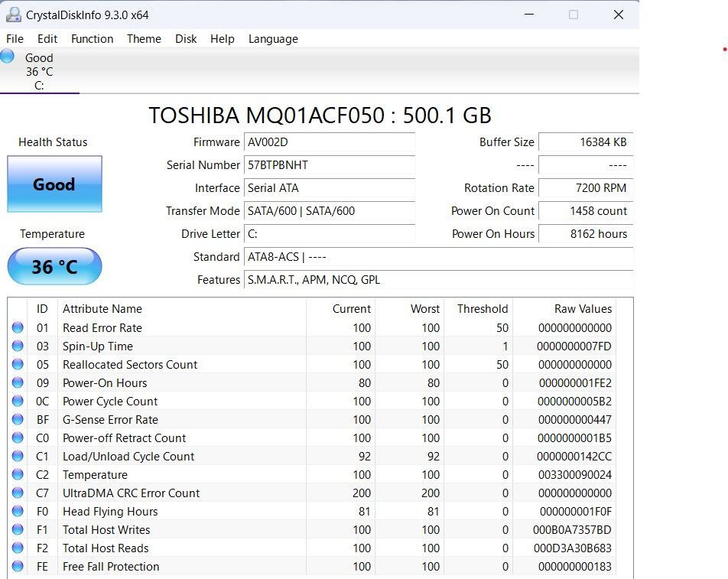Click the 36 °C temperature button

(x=54, y=266)
